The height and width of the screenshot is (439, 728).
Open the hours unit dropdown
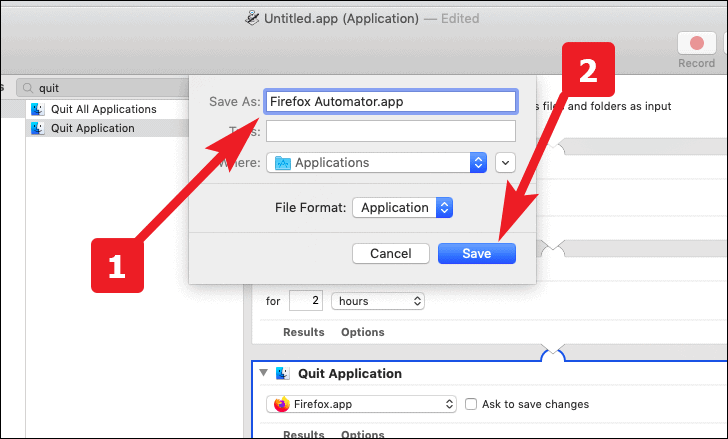377,301
